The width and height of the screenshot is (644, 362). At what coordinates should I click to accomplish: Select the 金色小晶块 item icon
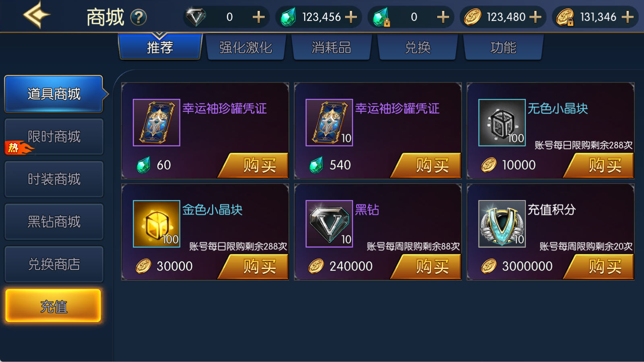(x=157, y=224)
